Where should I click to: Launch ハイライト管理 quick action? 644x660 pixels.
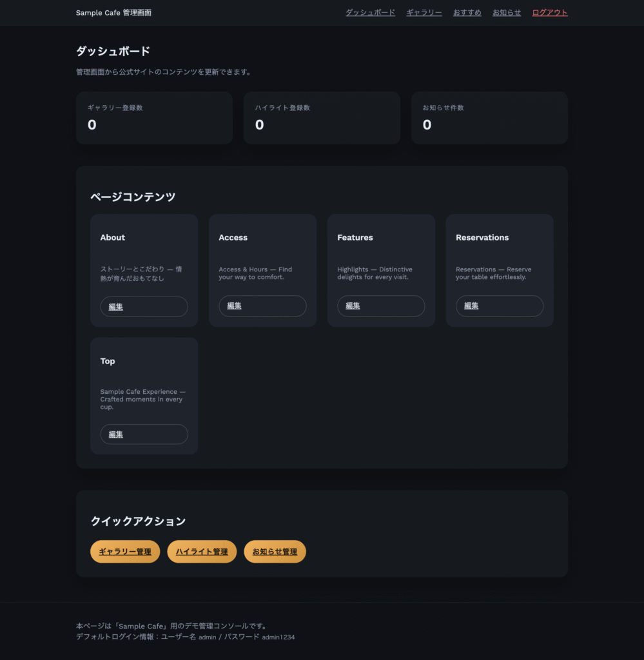[202, 551]
